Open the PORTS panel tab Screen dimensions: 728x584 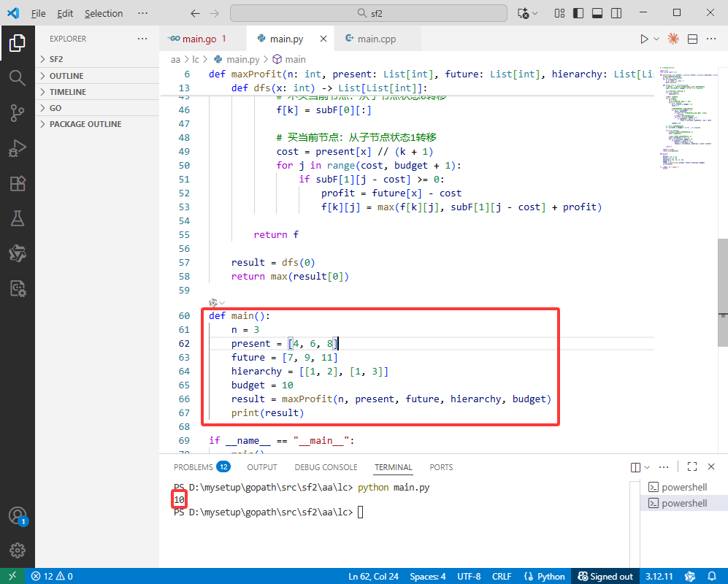coord(441,467)
